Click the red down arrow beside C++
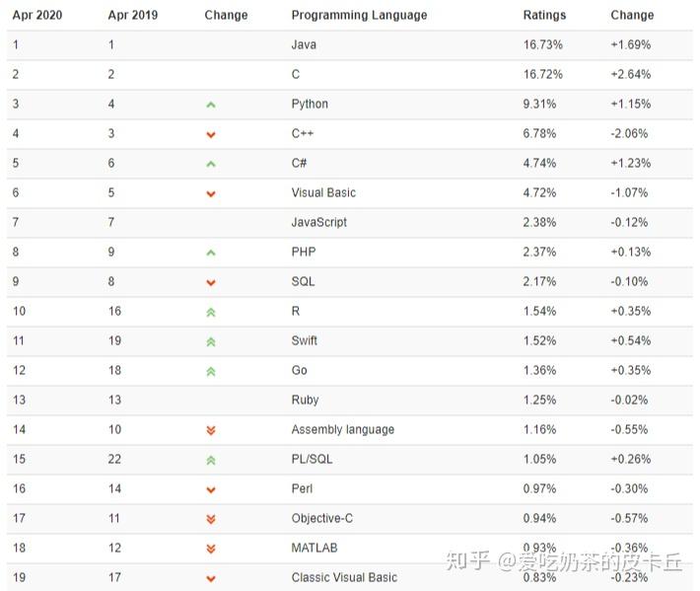700x591 pixels. pyautogui.click(x=211, y=134)
